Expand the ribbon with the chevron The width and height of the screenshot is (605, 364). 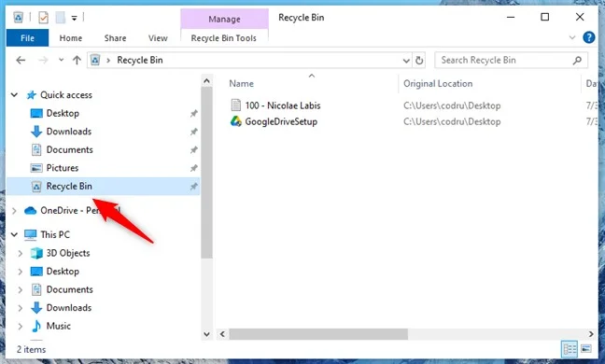(x=572, y=37)
